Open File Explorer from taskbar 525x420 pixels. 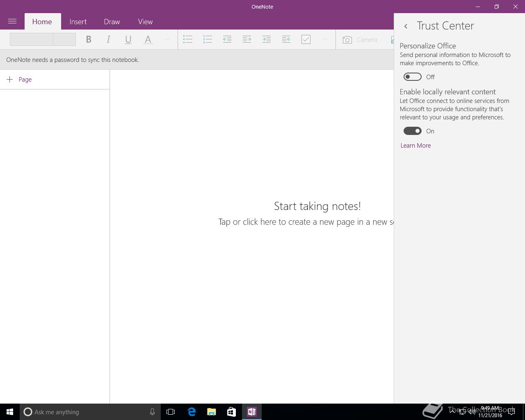tap(212, 412)
